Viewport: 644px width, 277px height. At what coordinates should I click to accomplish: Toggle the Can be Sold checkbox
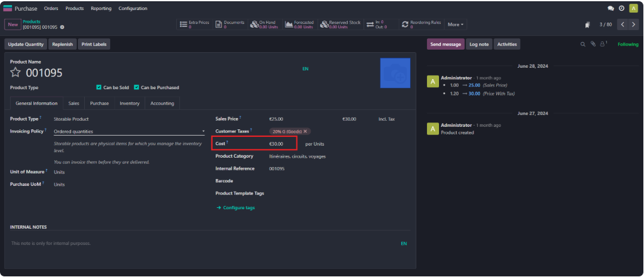(x=99, y=87)
